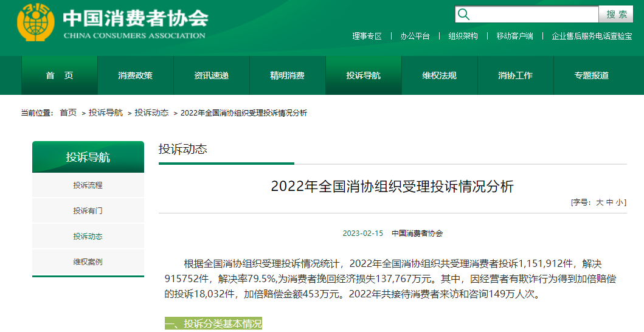Go to 首页 in main navigation

click(x=60, y=75)
